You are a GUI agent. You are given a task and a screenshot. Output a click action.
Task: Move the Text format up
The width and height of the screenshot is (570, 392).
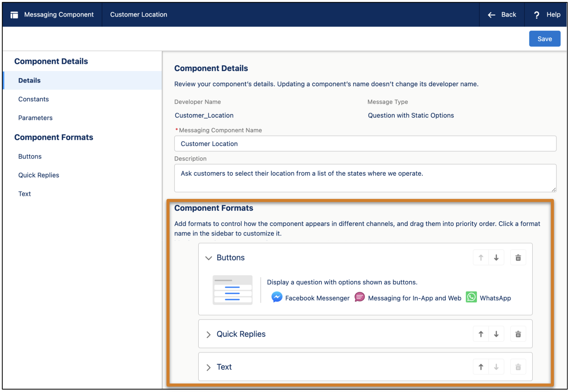pos(481,367)
